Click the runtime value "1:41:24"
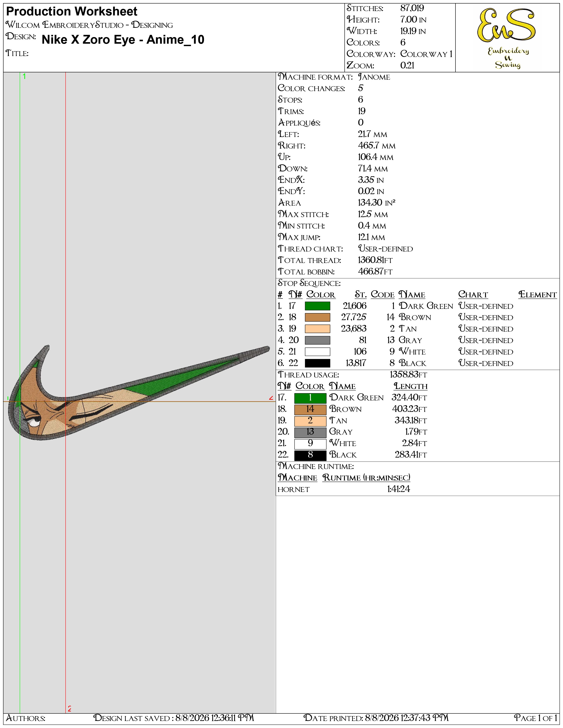563x728 pixels. (399, 489)
